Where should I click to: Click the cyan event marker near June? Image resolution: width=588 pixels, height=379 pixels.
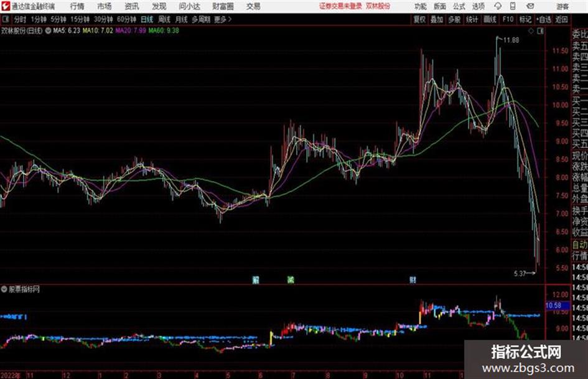pos(256,279)
